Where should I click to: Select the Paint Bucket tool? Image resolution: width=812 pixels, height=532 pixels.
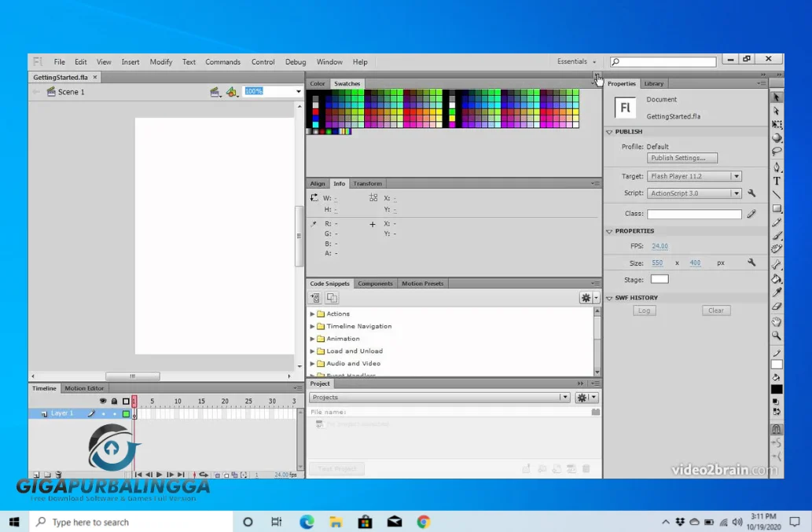[x=777, y=279]
